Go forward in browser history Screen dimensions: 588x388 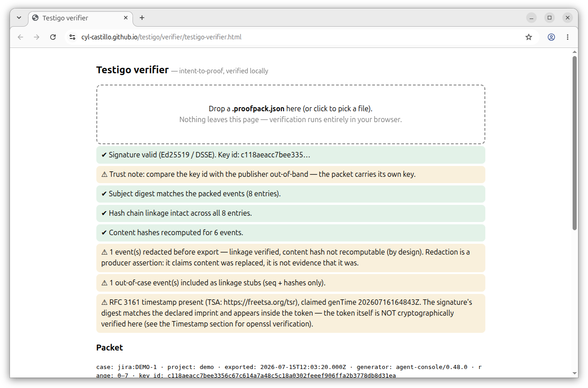point(37,37)
